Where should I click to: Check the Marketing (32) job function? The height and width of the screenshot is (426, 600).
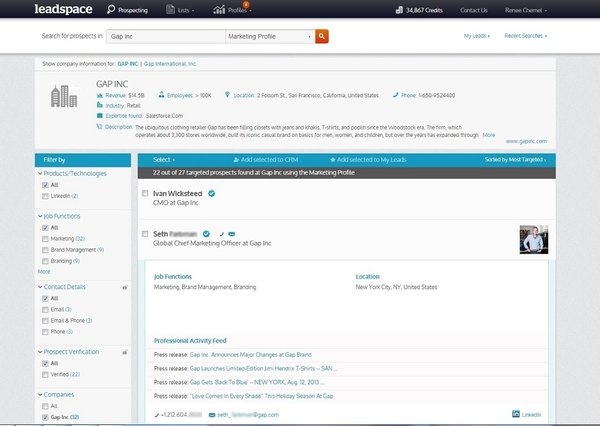point(45,239)
